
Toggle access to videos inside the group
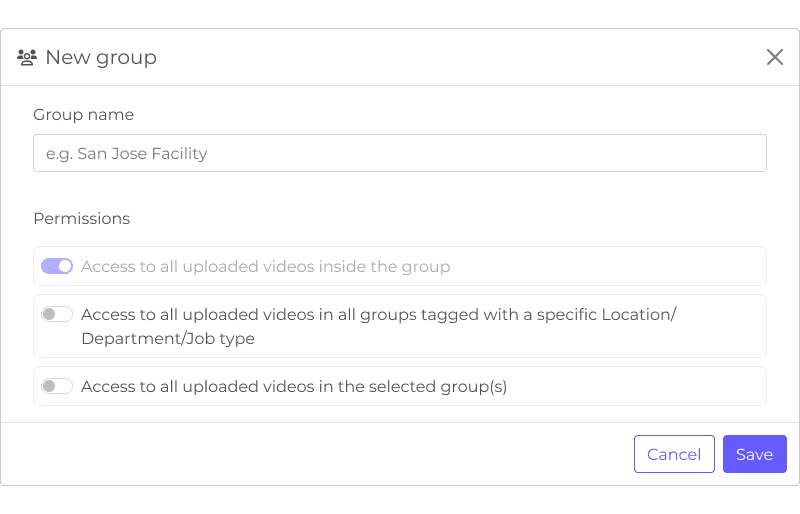57,266
